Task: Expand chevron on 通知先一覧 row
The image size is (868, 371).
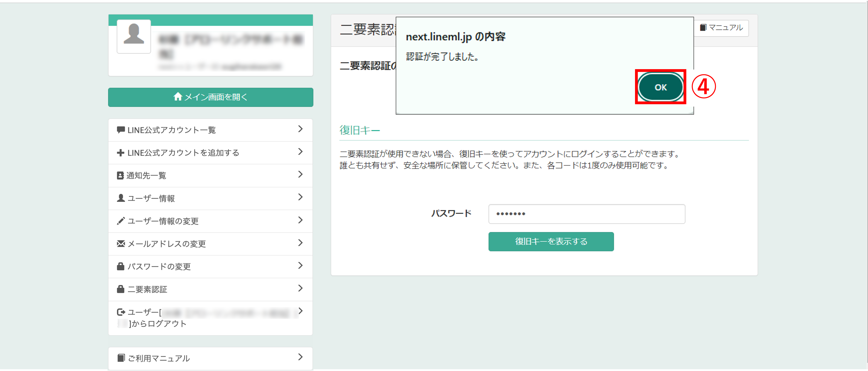Action: [300, 174]
